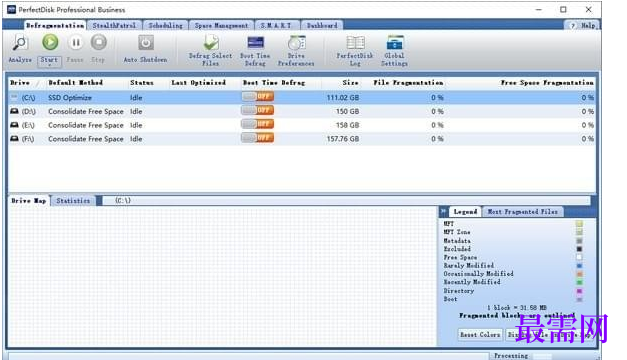627x360 pixels.
Task: Click the PerfectDisk app icon in title bar
Action: click(11, 9)
